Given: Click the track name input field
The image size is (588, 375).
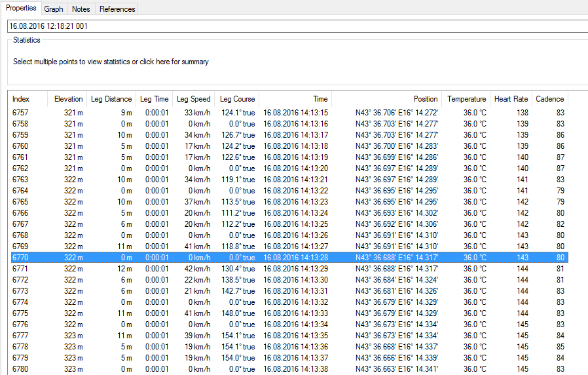Looking at the screenshot, I should (x=295, y=26).
